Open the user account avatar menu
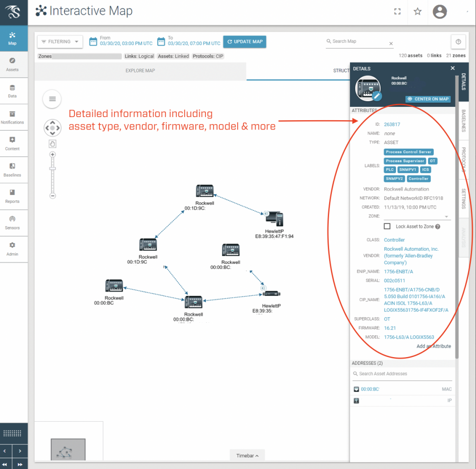This screenshot has height=469, width=476. pyautogui.click(x=440, y=12)
